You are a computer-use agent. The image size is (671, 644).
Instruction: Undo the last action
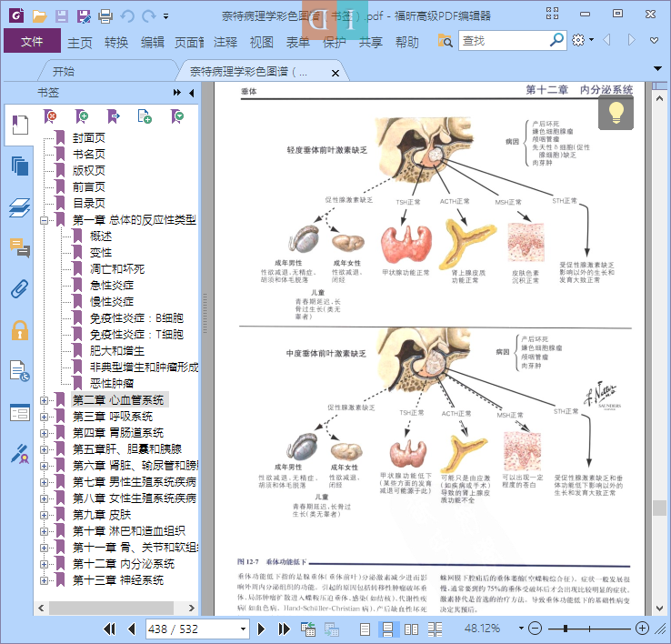[x=127, y=16]
